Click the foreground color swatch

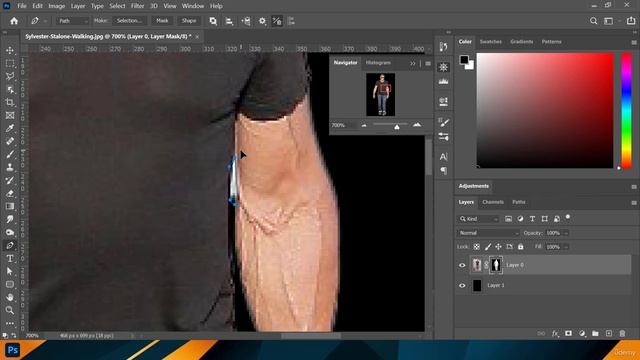[x=464, y=60]
